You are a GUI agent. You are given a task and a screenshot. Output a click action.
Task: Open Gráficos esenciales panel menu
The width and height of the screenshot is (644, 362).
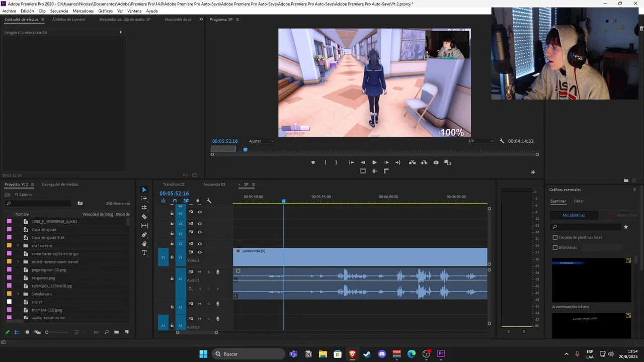click(x=634, y=190)
